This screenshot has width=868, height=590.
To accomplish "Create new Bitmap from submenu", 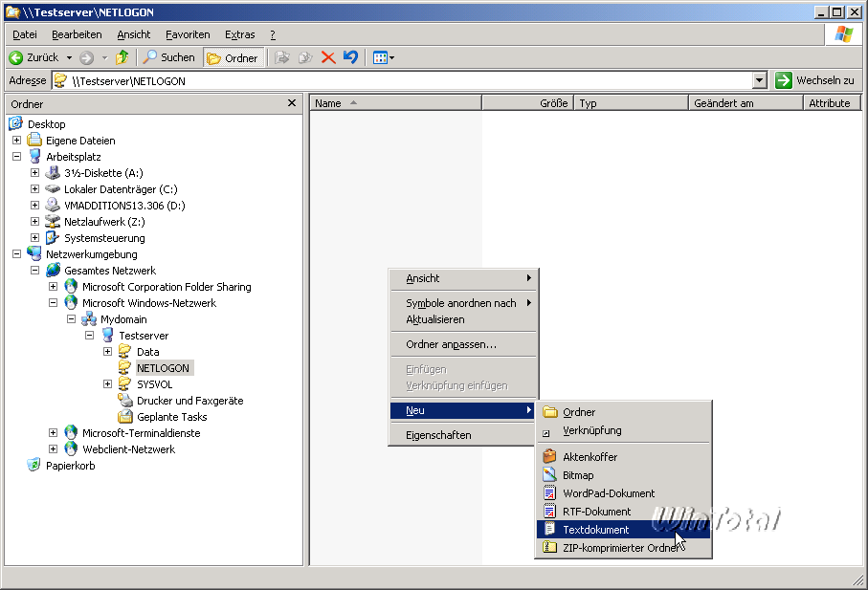I will click(623, 475).
